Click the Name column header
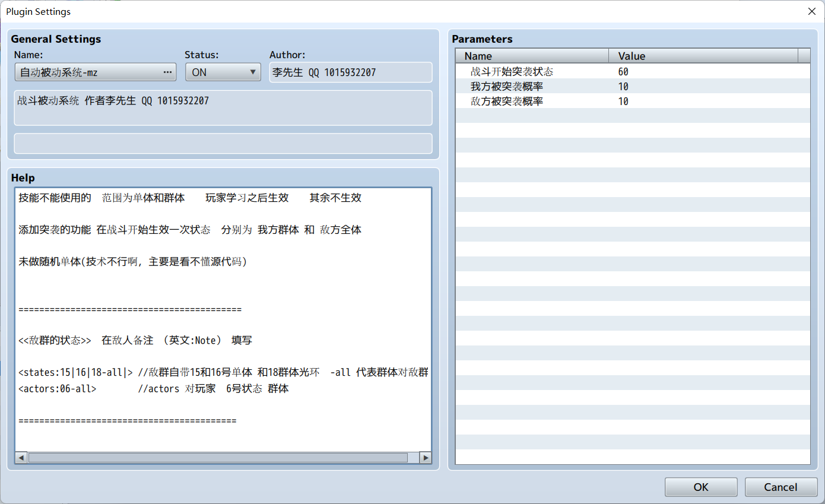This screenshot has width=825, height=504. (x=532, y=56)
